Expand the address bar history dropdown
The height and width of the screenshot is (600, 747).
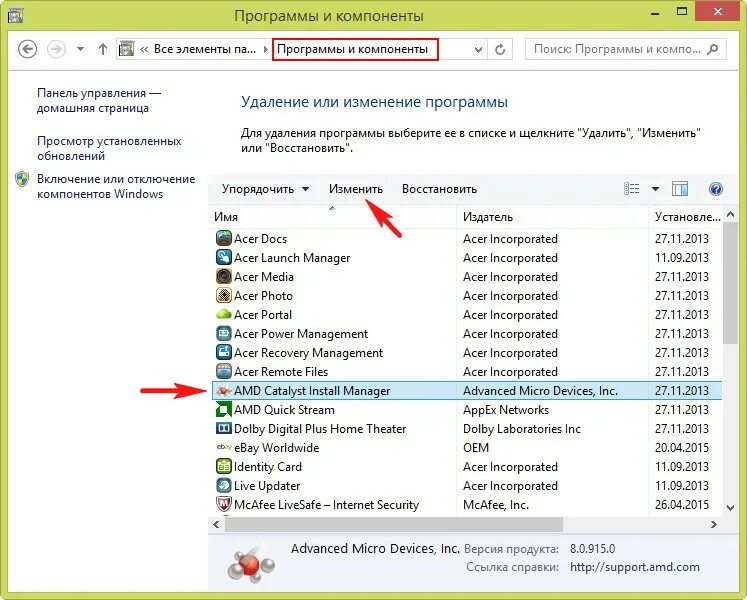(478, 50)
